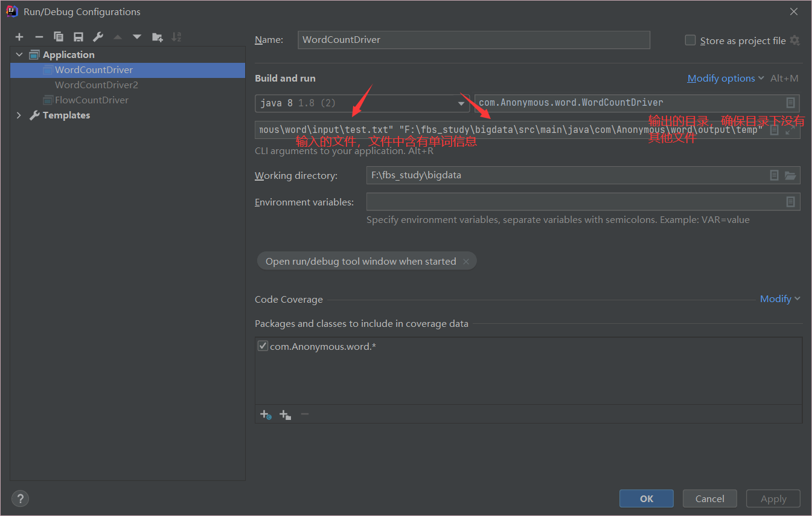The width and height of the screenshot is (812, 516).
Task: Sort the configurations alphabetically
Action: coord(176,37)
